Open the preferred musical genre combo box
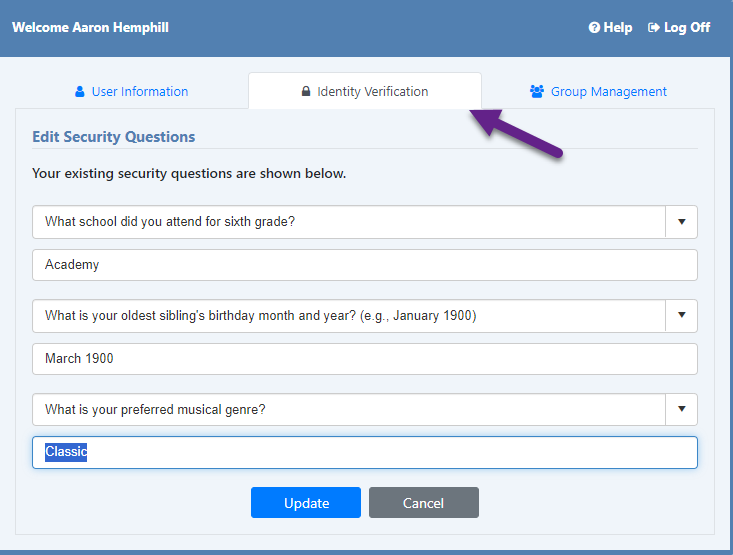This screenshot has height=555, width=733. 365,409
